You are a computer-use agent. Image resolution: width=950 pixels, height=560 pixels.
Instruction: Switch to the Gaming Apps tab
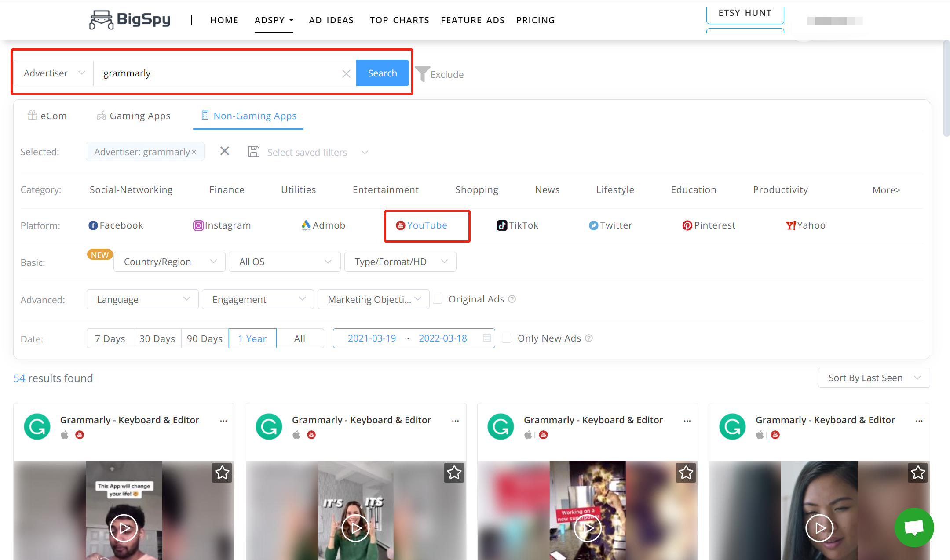tap(133, 116)
